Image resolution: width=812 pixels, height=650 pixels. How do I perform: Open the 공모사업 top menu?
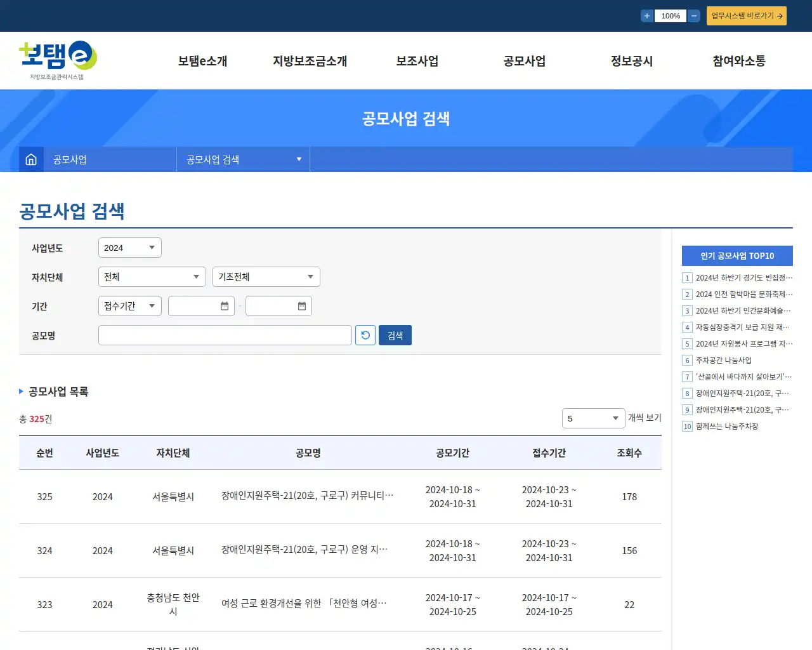pos(525,61)
